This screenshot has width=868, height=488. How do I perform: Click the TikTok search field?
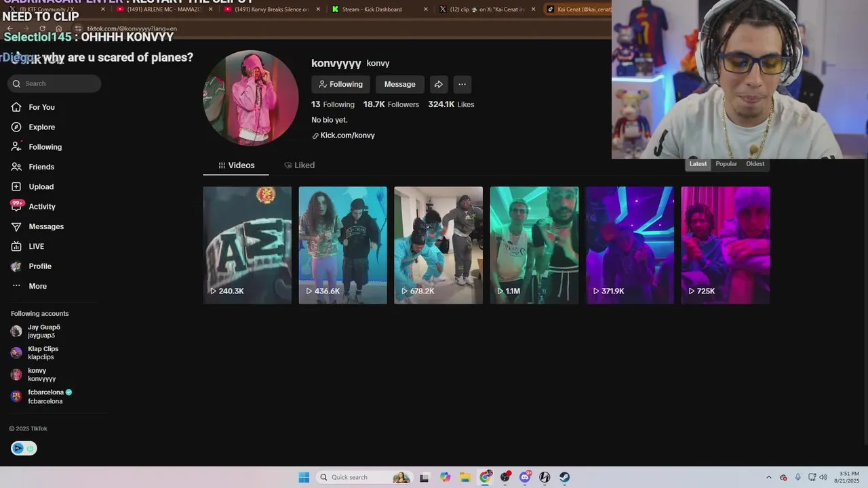tap(54, 83)
